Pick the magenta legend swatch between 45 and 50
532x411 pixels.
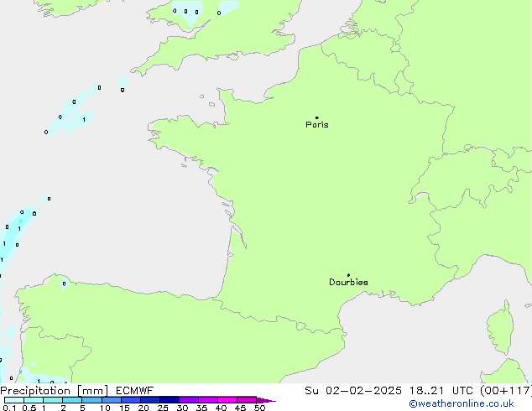[247, 400]
